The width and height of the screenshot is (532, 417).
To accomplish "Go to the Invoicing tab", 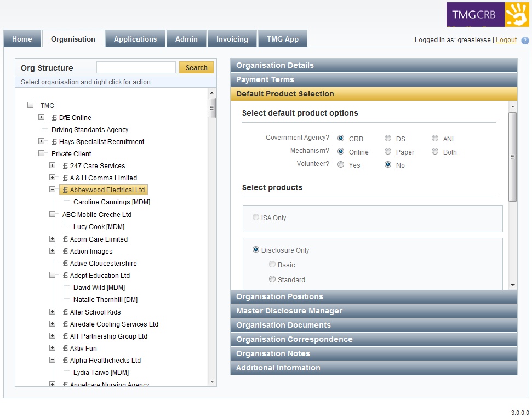I will pos(232,39).
